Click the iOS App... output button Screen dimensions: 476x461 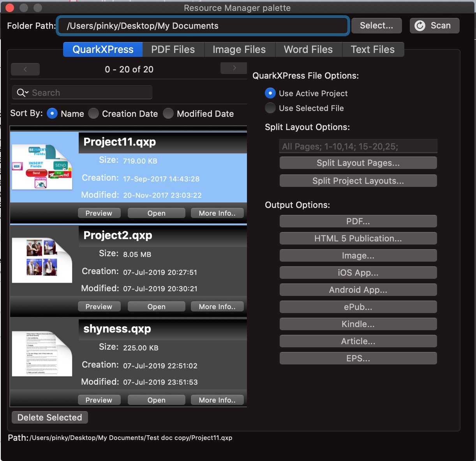(358, 273)
